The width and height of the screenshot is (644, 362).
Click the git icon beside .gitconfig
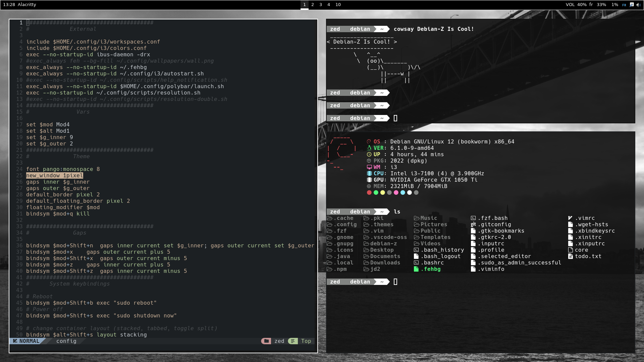tap(473, 224)
